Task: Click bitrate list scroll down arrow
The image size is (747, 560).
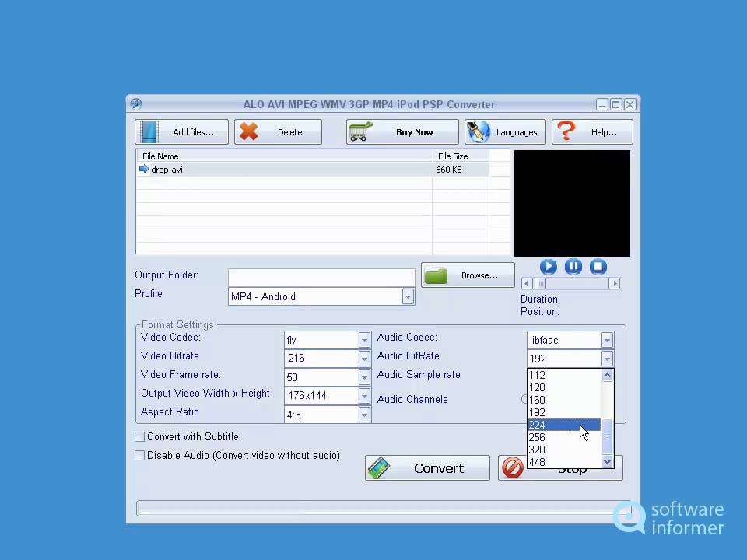Action: tap(608, 461)
